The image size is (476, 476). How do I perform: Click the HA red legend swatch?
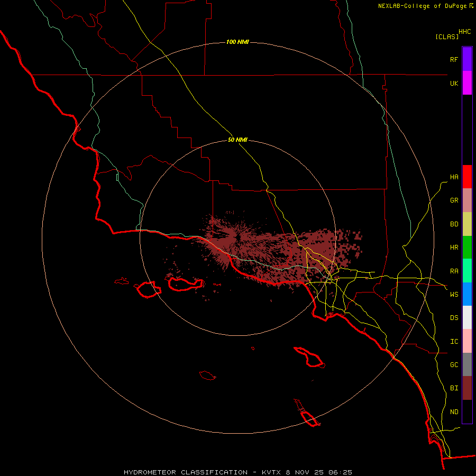(467, 177)
